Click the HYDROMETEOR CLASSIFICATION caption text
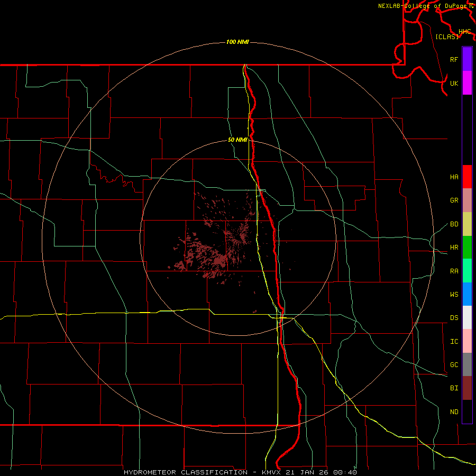476x476 pixels. coord(186,472)
